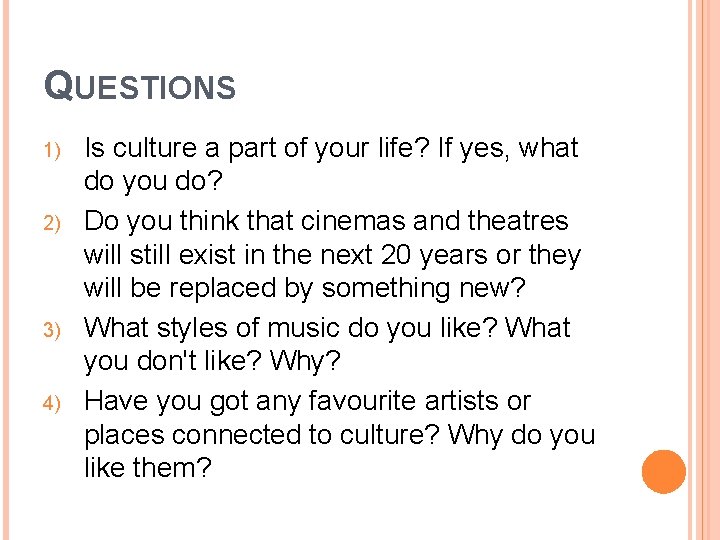This screenshot has width=720, height=540.
Task: Click the word 'favourite' in question four
Action: (x=363, y=400)
